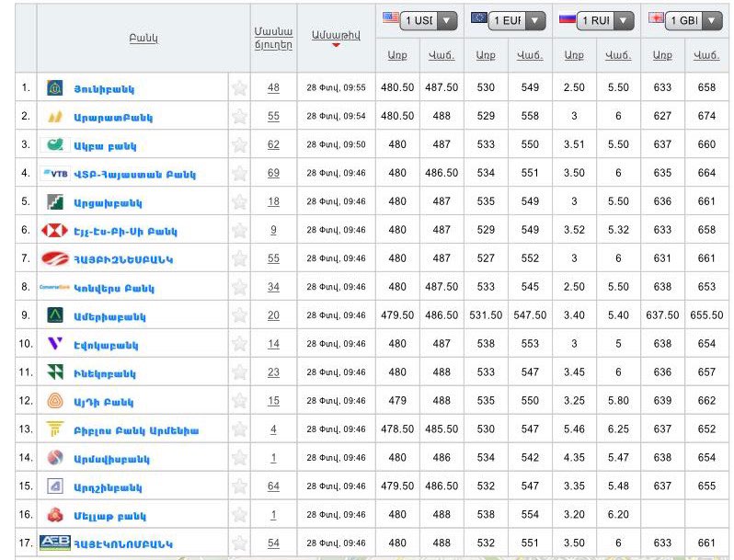Image resolution: width=734 pixels, height=560 pixels.
Task: Click the GBP sell rate 674 cell
Action: pos(706,116)
